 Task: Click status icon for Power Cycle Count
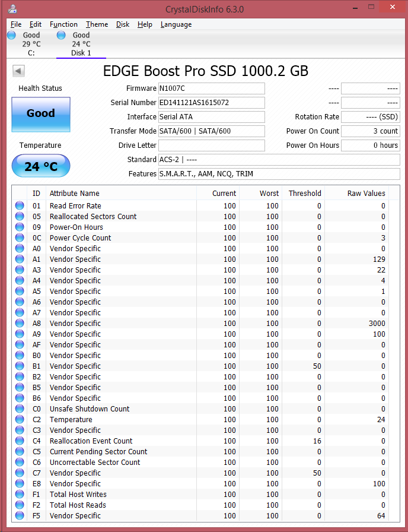pyautogui.click(x=20, y=238)
